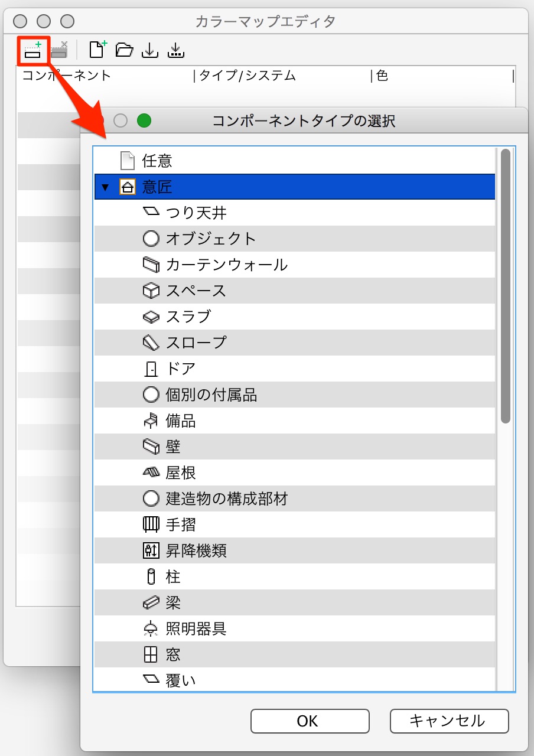Click the 梁 beam icon
The image size is (534, 756).
(151, 603)
